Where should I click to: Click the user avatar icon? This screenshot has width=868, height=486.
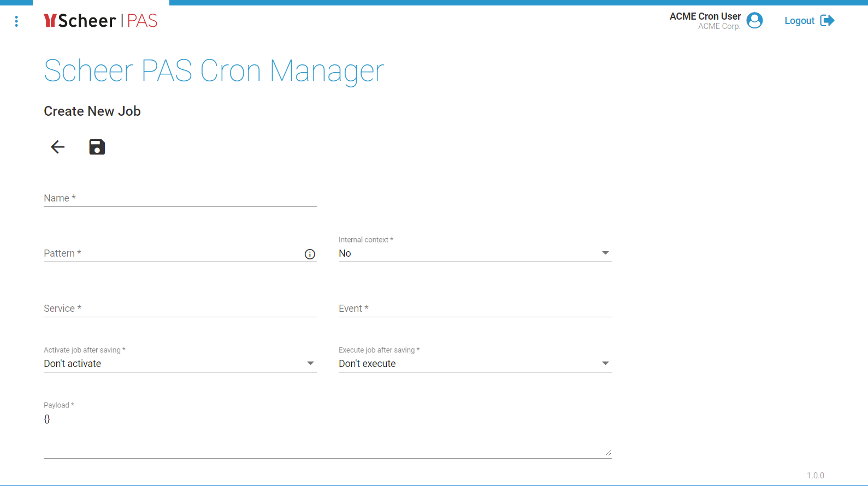point(754,21)
